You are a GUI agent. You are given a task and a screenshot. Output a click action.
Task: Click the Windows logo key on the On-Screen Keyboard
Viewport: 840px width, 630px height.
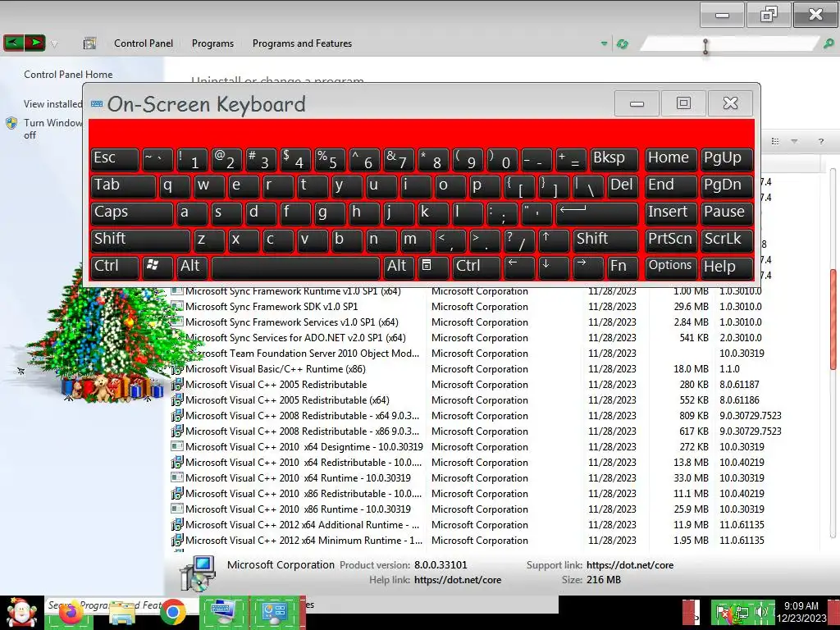pos(157,267)
